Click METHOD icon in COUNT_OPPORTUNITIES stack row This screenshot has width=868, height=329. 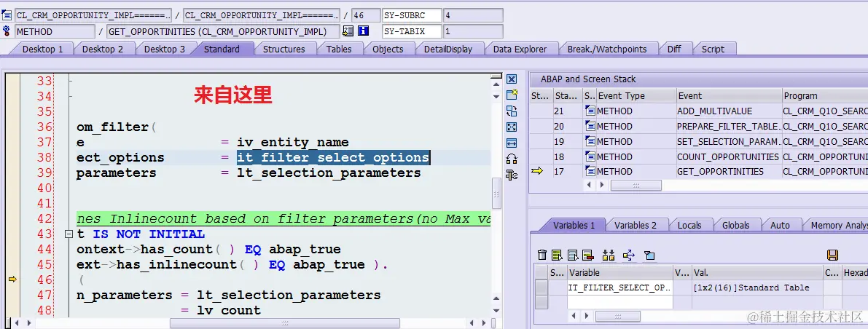pyautogui.click(x=590, y=156)
